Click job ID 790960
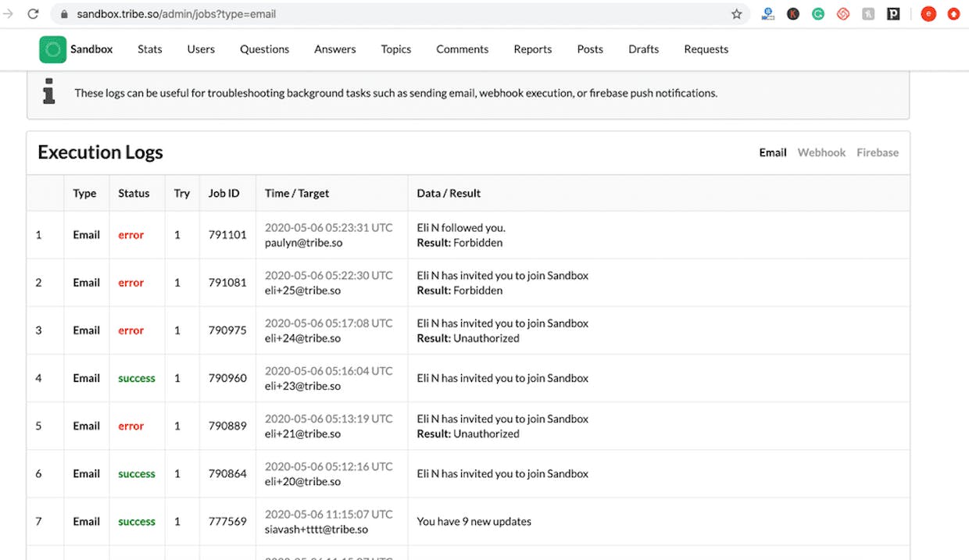Viewport: 969px width, 560px height. point(227,378)
